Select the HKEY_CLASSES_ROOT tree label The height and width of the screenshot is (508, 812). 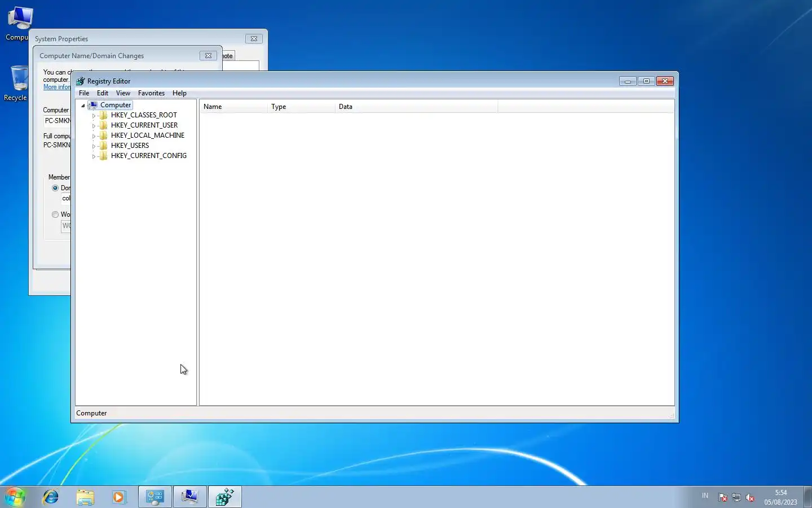[144, 115]
